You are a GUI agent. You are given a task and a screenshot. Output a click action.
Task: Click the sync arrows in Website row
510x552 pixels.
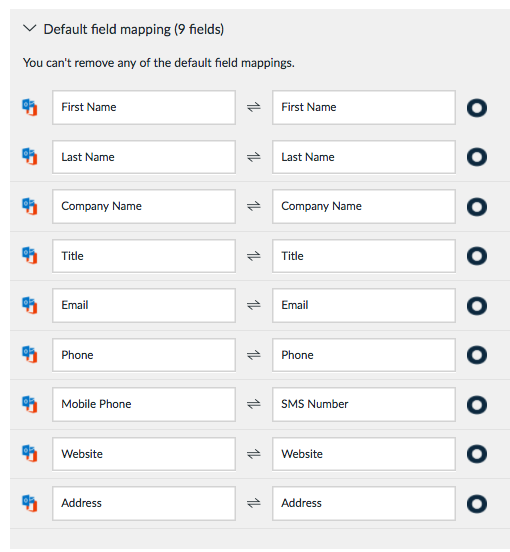(x=253, y=454)
